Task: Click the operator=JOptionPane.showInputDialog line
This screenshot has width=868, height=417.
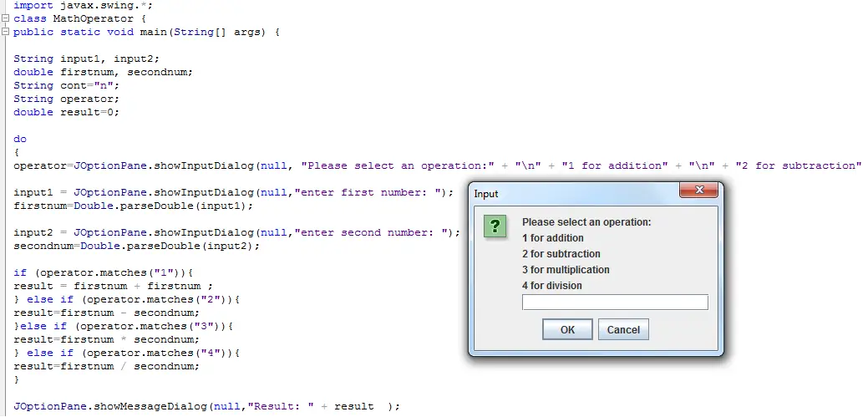Action: [437, 165]
